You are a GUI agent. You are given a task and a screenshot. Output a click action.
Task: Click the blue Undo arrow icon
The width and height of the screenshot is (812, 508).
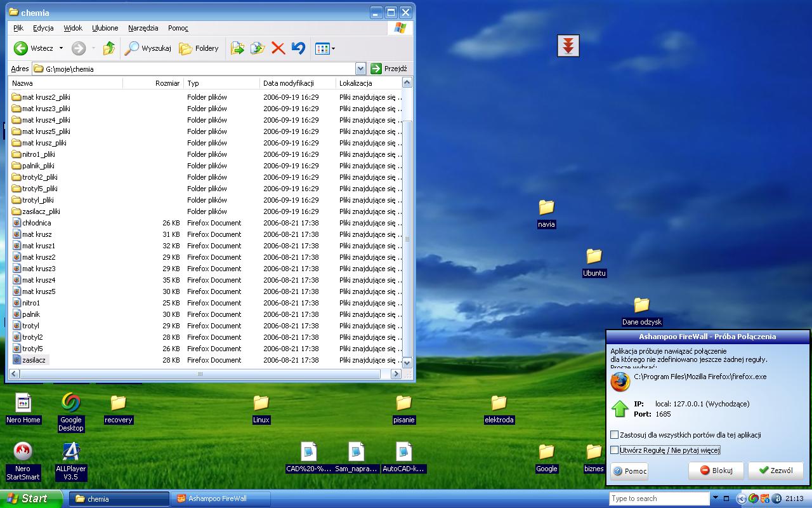298,48
